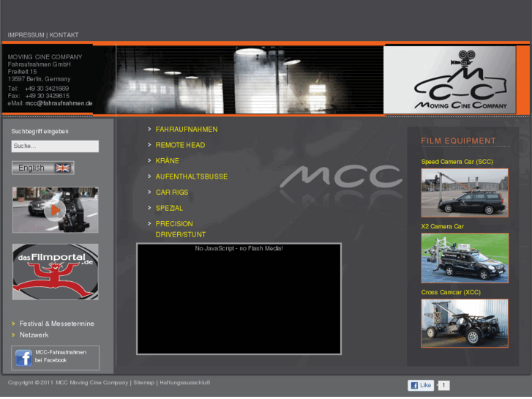Viewport: 532px width, 399px height.
Task: Click the black Flash media player area
Action: (x=239, y=299)
